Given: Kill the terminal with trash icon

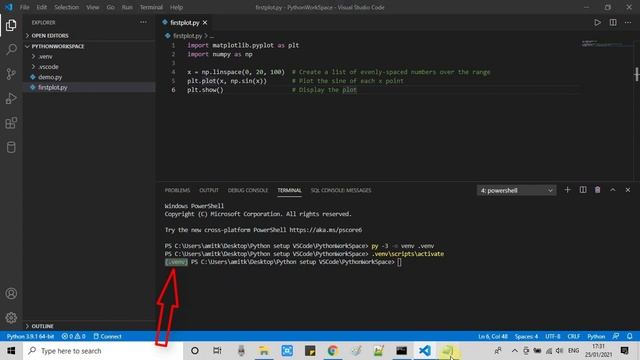Looking at the screenshot, I should [x=597, y=190].
